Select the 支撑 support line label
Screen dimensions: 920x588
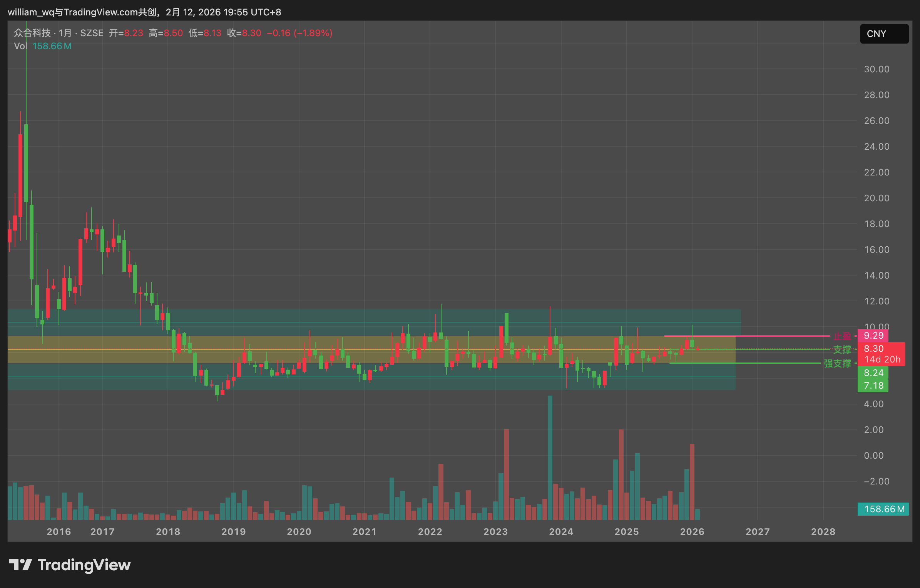842,349
